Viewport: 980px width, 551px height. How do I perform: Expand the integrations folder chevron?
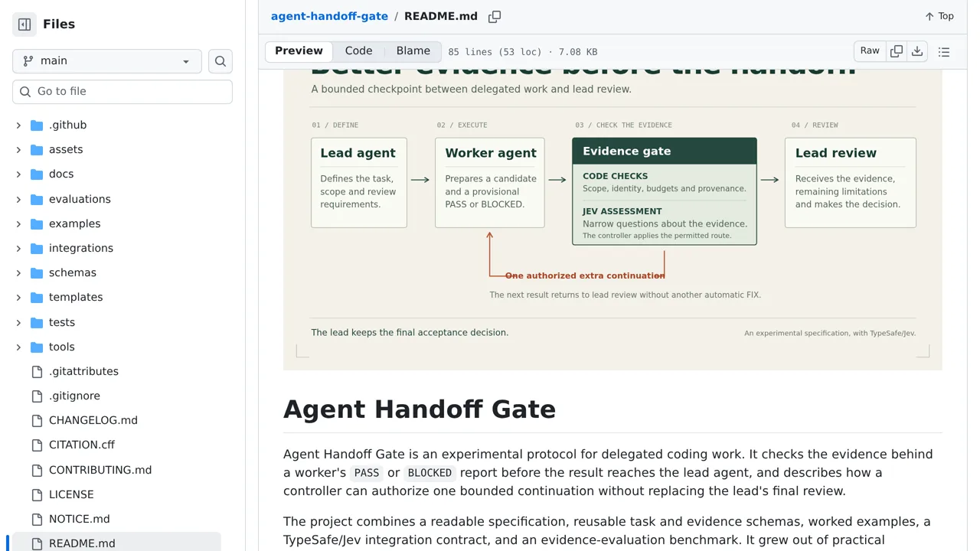(x=18, y=248)
